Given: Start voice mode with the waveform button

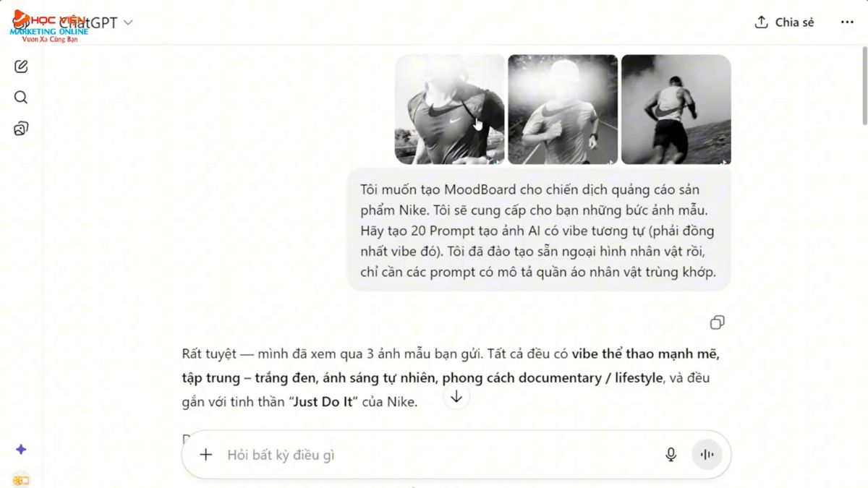Looking at the screenshot, I should point(707,455).
